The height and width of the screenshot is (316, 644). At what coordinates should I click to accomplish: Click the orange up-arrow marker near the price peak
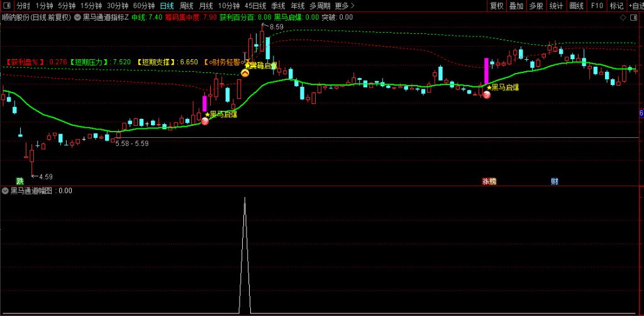click(245, 73)
